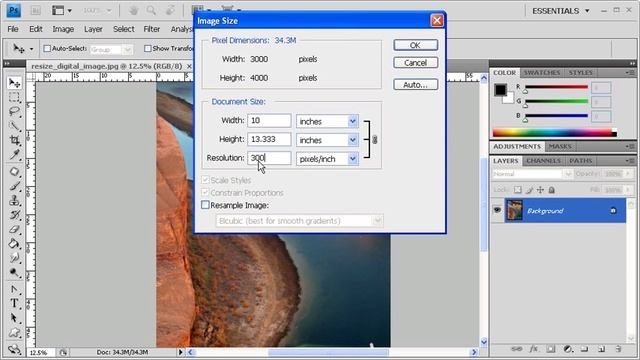Click the foreground color swatch in Color panel
Viewport: 640px width, 360px height.
tap(500, 89)
